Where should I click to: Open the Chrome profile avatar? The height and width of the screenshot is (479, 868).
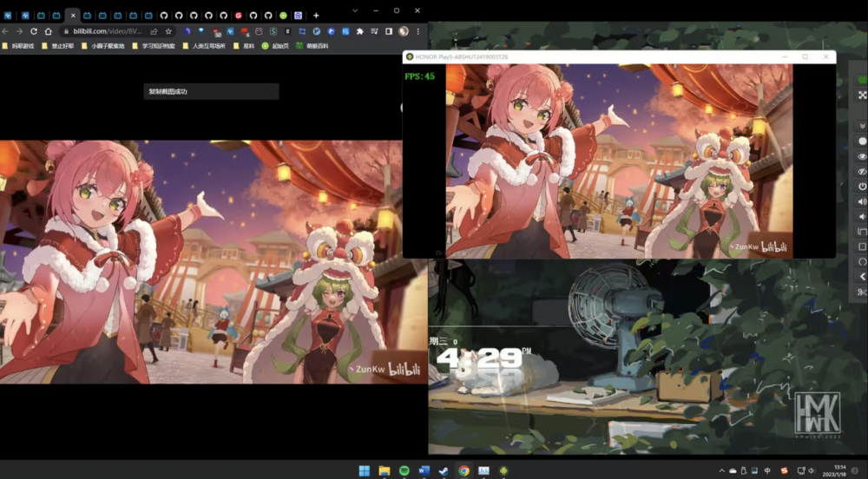point(404,31)
